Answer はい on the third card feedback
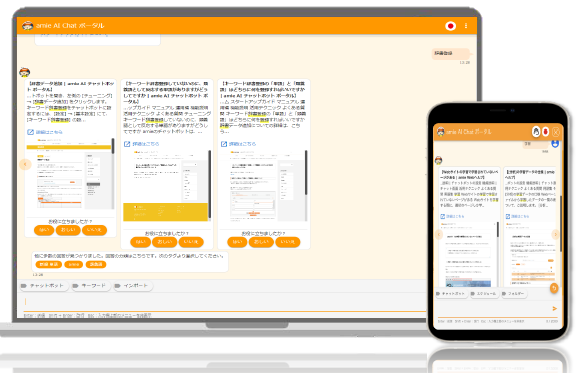 click(x=237, y=242)
